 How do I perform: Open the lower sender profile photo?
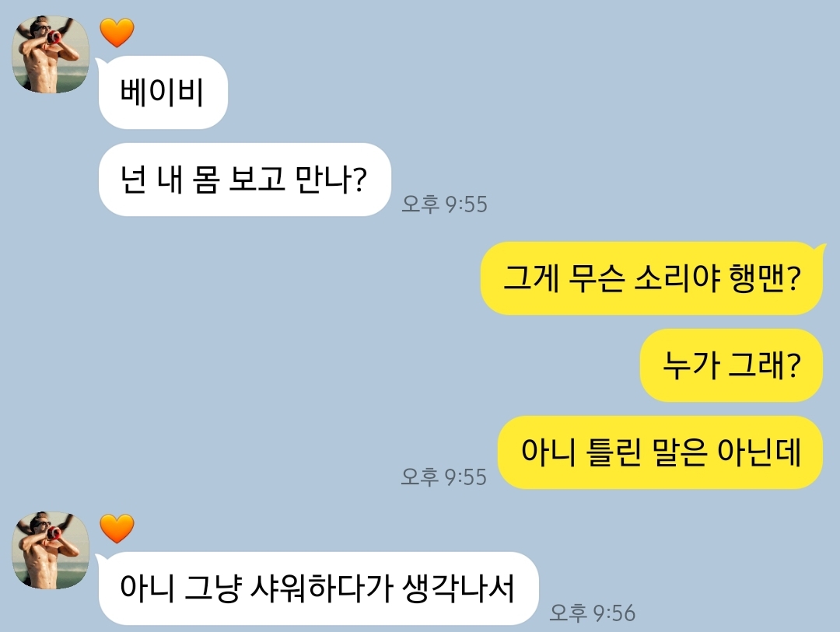click(x=51, y=550)
